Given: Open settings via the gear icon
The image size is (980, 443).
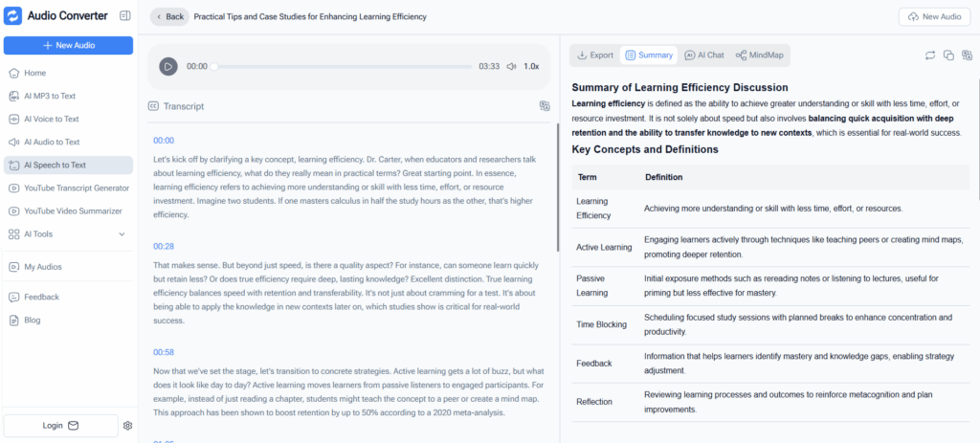Looking at the screenshot, I should [x=127, y=426].
